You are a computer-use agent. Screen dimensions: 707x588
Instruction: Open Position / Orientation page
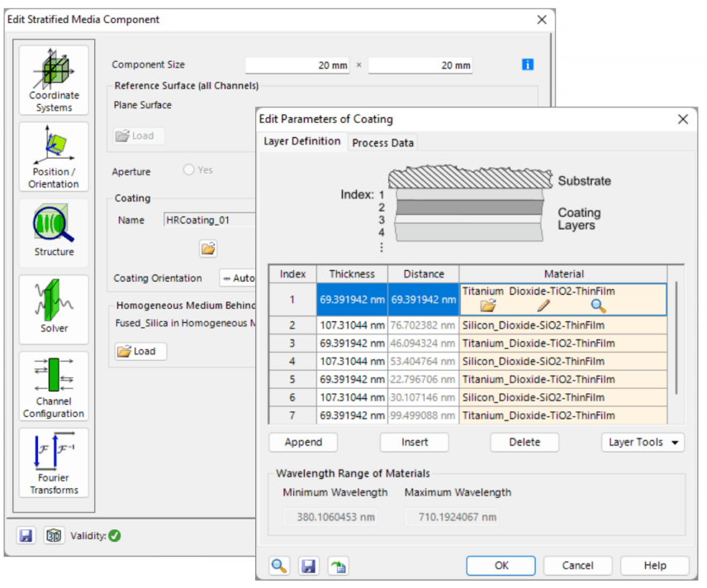[x=54, y=157]
